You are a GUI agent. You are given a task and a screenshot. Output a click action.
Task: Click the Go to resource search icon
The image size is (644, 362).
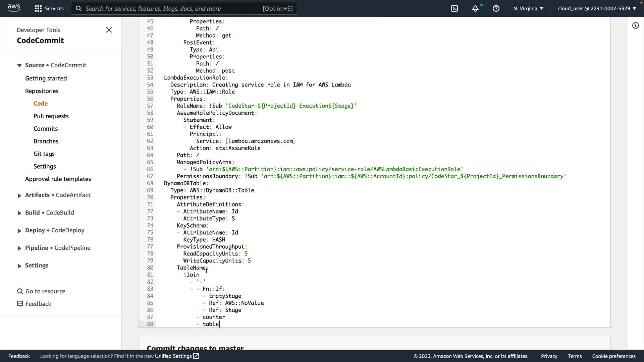coord(20,291)
